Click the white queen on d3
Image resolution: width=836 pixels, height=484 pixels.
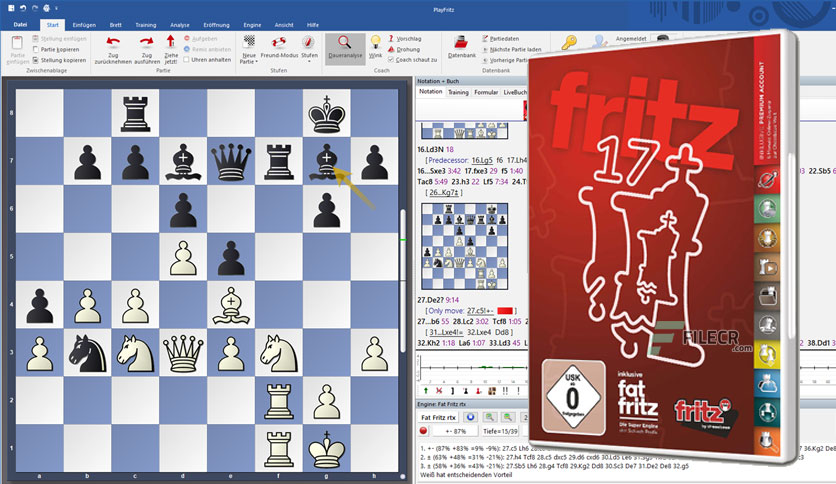(183, 353)
